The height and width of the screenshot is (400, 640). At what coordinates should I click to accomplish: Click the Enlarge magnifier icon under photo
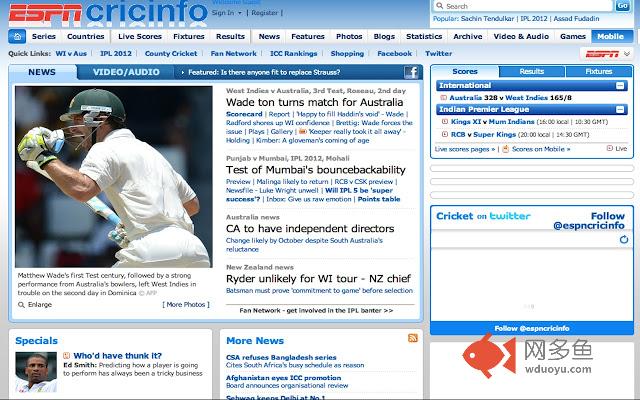pos(21,304)
